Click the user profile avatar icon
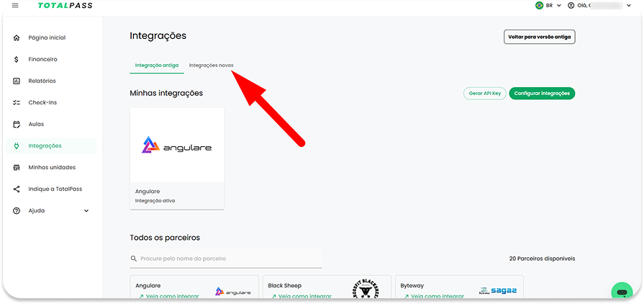The width and height of the screenshot is (644, 304). click(x=571, y=6)
